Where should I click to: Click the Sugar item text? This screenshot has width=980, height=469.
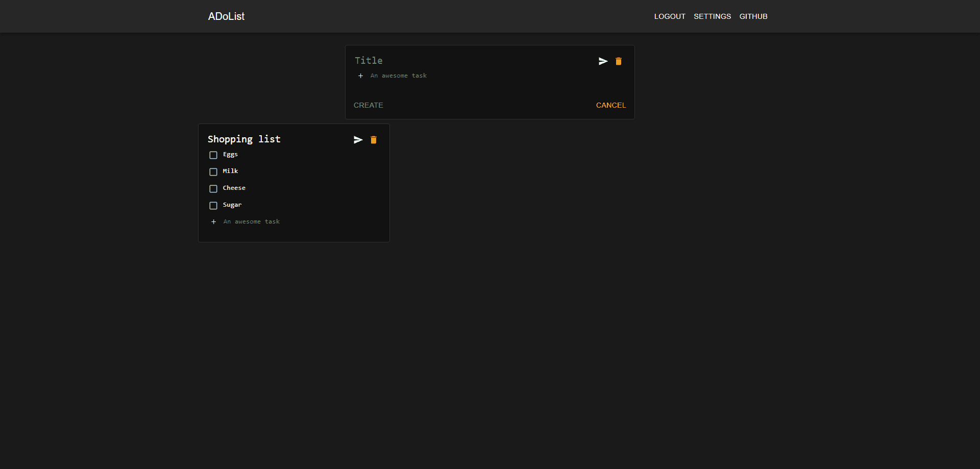point(232,205)
